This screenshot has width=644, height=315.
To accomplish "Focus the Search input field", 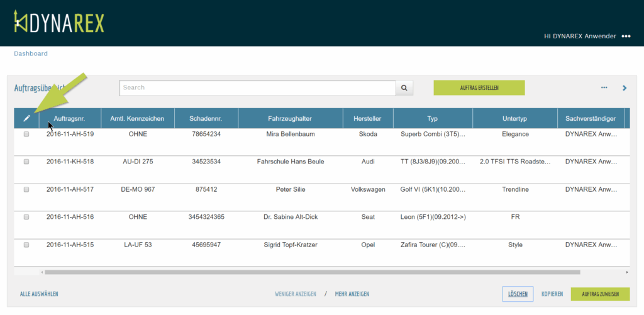I will click(x=257, y=88).
